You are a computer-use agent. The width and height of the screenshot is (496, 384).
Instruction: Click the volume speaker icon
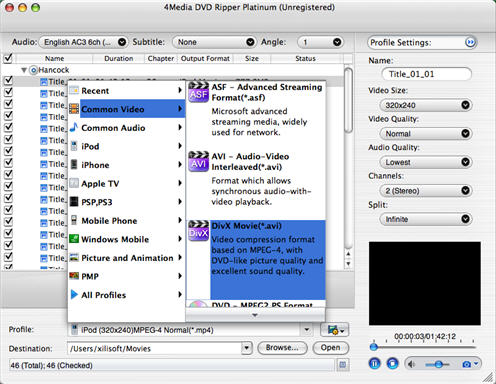[412, 364]
